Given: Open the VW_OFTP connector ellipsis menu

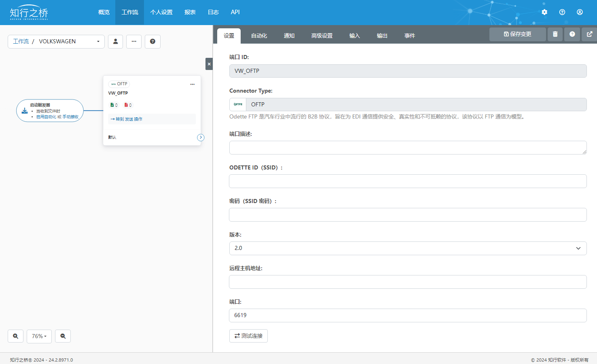Looking at the screenshot, I should [x=192, y=84].
